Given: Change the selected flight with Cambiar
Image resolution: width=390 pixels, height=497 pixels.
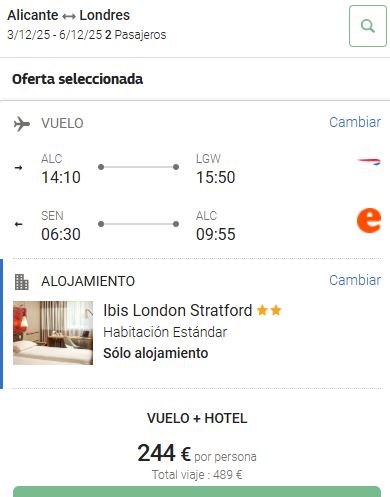Looking at the screenshot, I should [355, 122].
